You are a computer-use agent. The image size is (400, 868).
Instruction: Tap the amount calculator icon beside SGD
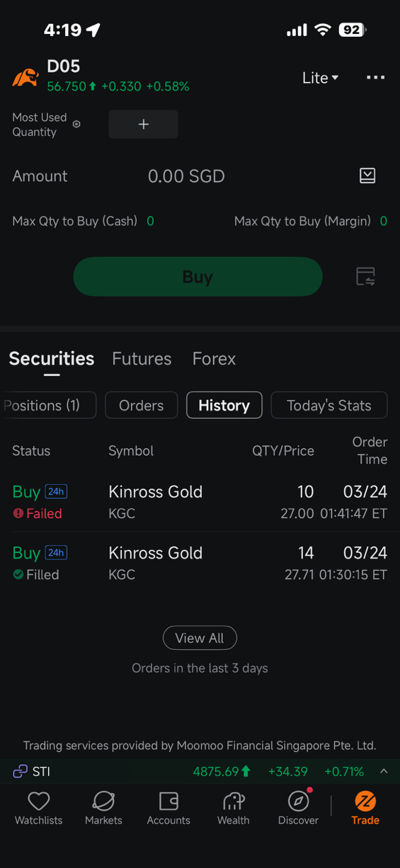click(367, 176)
